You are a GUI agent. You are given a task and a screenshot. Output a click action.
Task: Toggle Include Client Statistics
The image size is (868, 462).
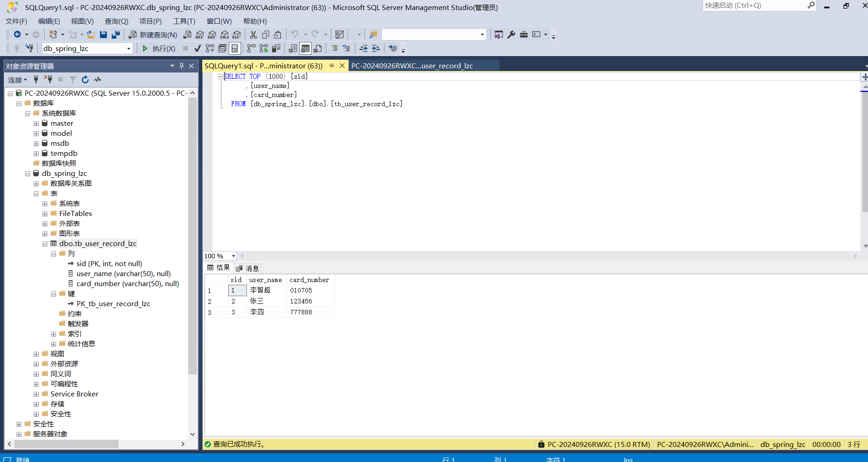click(x=276, y=48)
